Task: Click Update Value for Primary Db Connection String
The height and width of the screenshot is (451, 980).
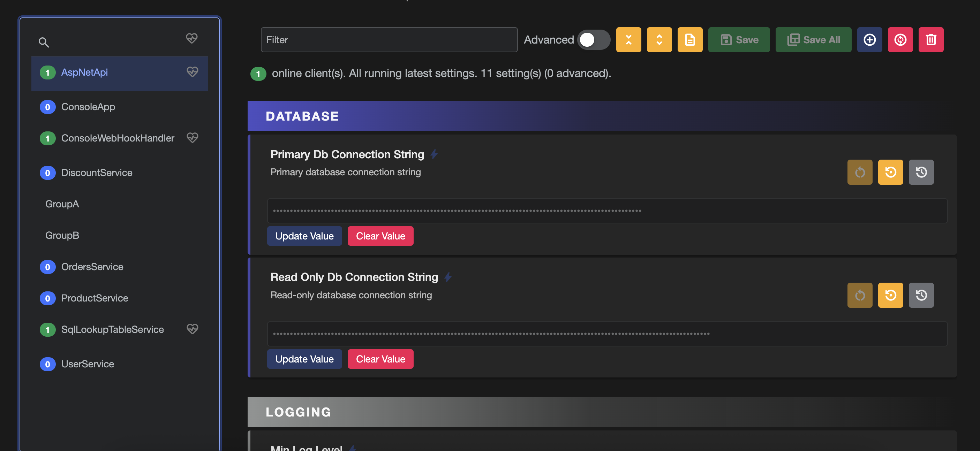Action: coord(304,236)
